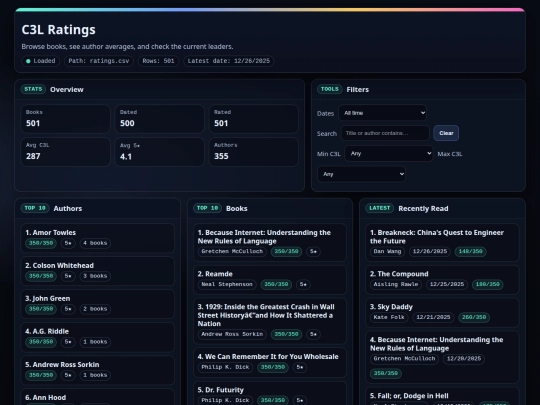Select the Avg 5★ 4.1 stat card

click(x=159, y=152)
